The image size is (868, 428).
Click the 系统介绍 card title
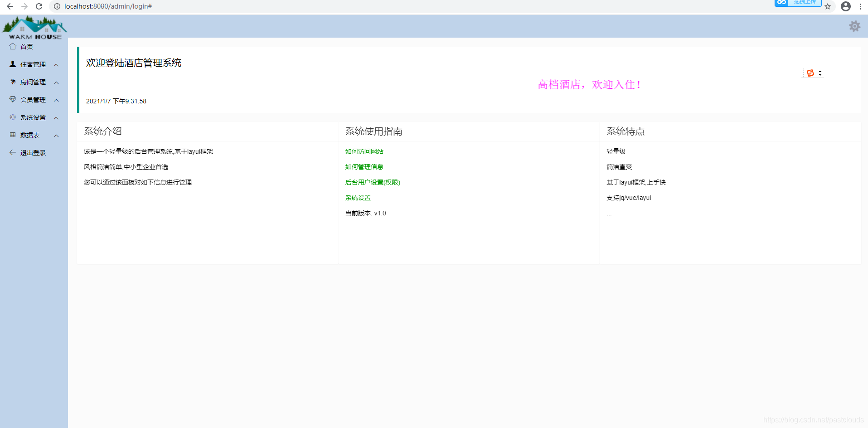tap(103, 131)
